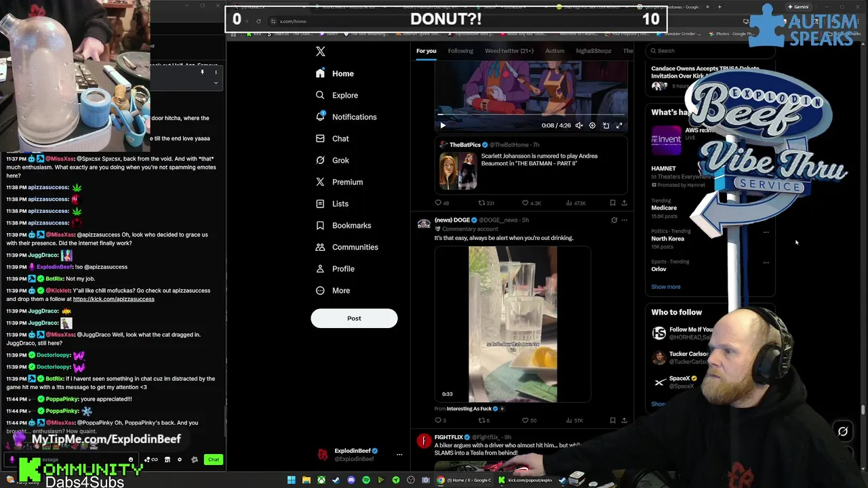Click the top video progress bar
This screenshot has width=868, height=488.
(531, 115)
